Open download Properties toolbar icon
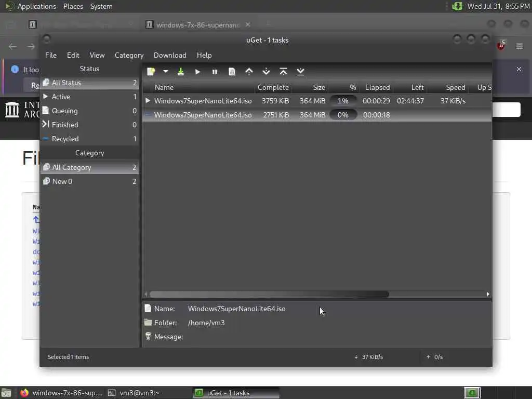The width and height of the screenshot is (532, 399). click(232, 72)
